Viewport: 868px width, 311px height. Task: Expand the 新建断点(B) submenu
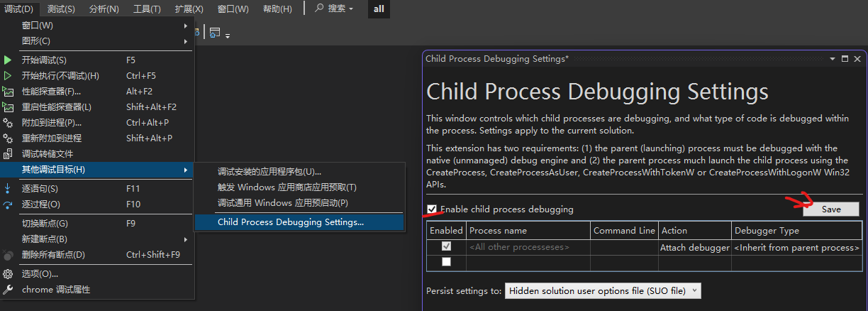(96, 239)
